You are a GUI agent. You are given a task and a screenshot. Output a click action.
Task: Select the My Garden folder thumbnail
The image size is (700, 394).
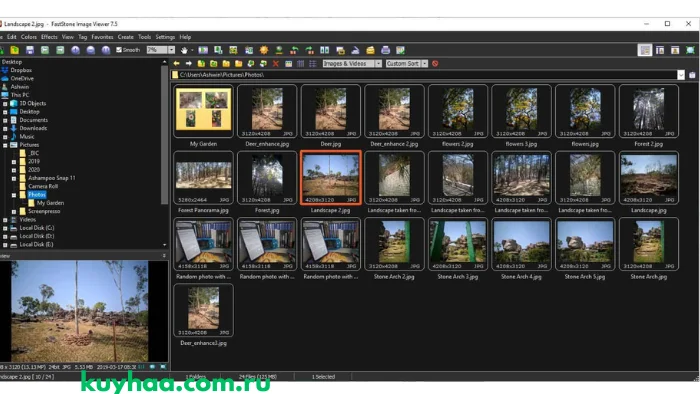point(204,111)
